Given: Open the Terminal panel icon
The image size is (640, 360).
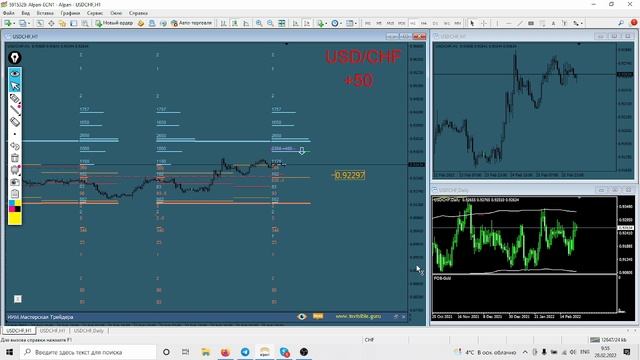Looking at the screenshot, I should [x=73, y=23].
